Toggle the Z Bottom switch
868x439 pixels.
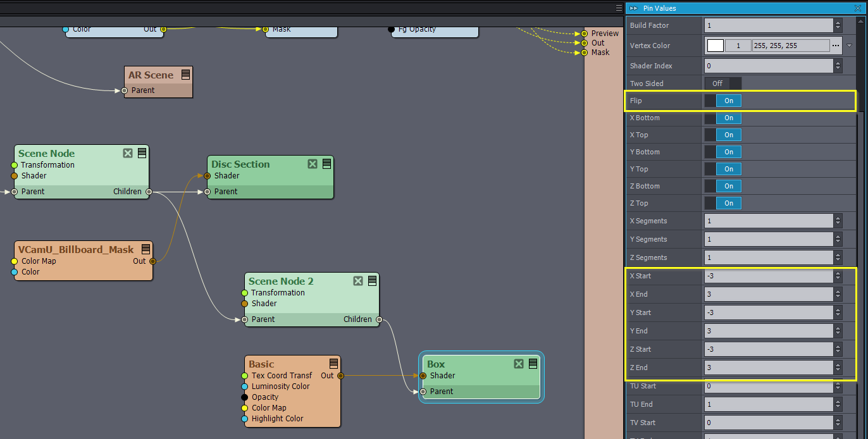(x=723, y=186)
